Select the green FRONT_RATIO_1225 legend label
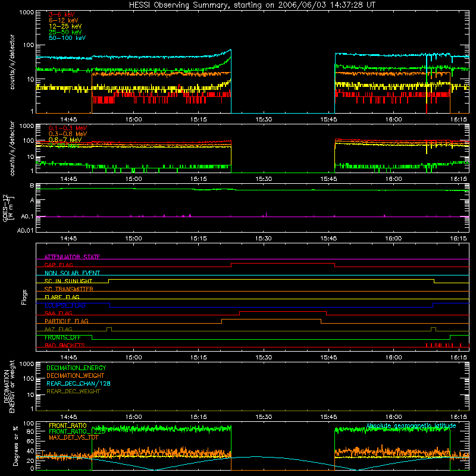 pyautogui.click(x=77, y=431)
